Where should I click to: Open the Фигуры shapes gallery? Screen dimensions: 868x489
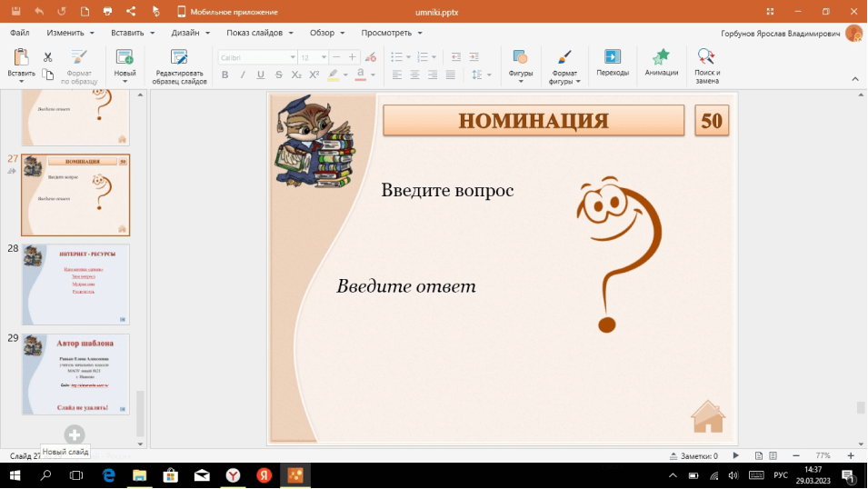[521, 66]
